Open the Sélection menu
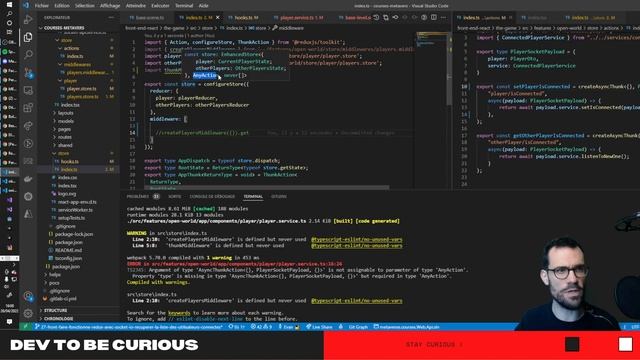640x360 pixels. click(x=85, y=6)
